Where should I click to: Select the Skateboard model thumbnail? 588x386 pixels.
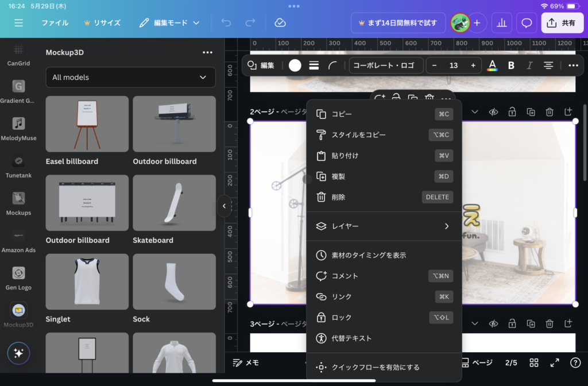coord(174,203)
